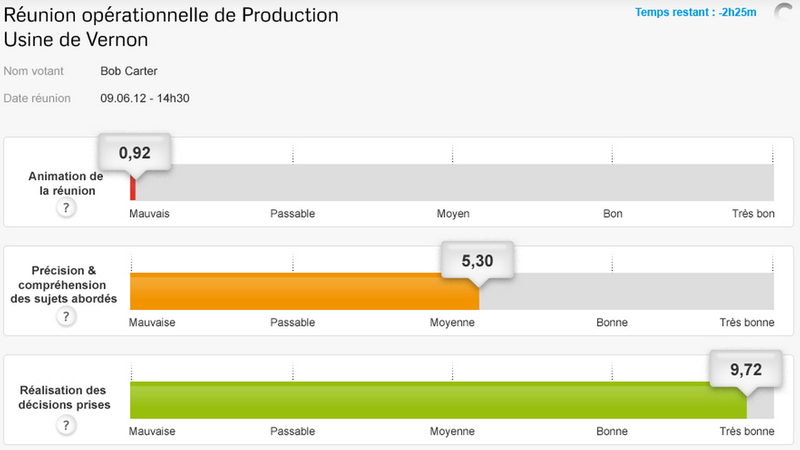Click the 0,92 value bubble
Viewport: 800px width, 450px height.
[135, 153]
